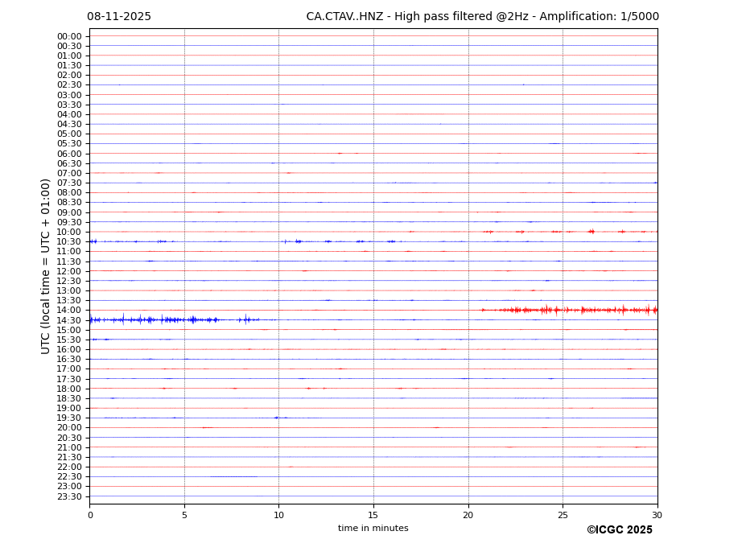Click the 5 minute x-axis tick label
The width and height of the screenshot is (746, 560).
(184, 515)
